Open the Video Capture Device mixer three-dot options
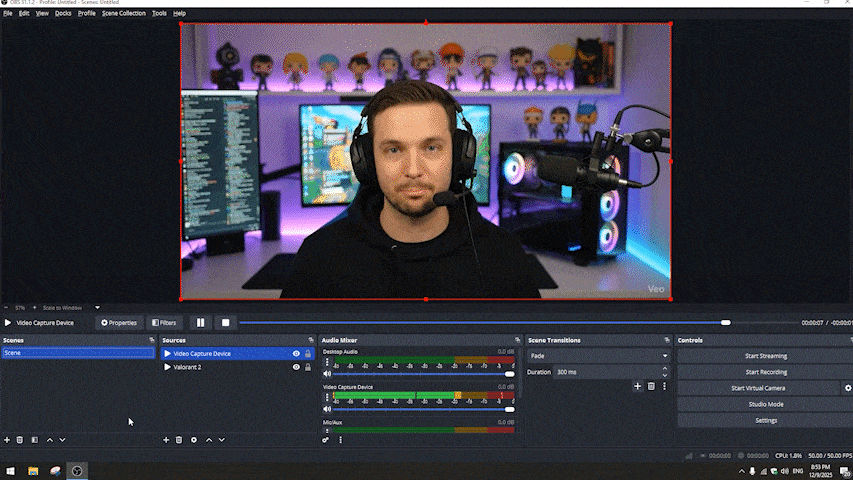Viewport: 853px width, 480px height. [327, 397]
